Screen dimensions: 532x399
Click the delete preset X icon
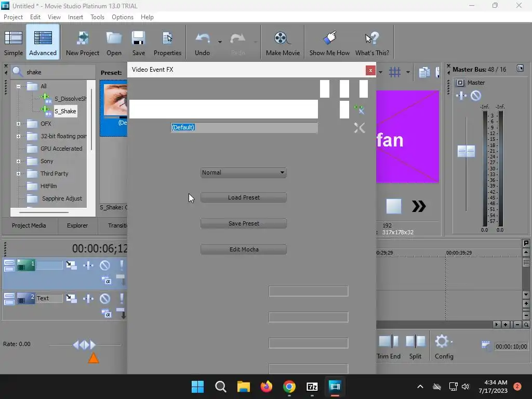[360, 128]
